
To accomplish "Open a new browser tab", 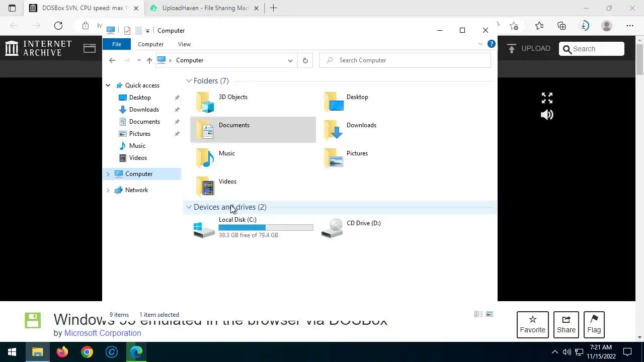I will (273, 8).
